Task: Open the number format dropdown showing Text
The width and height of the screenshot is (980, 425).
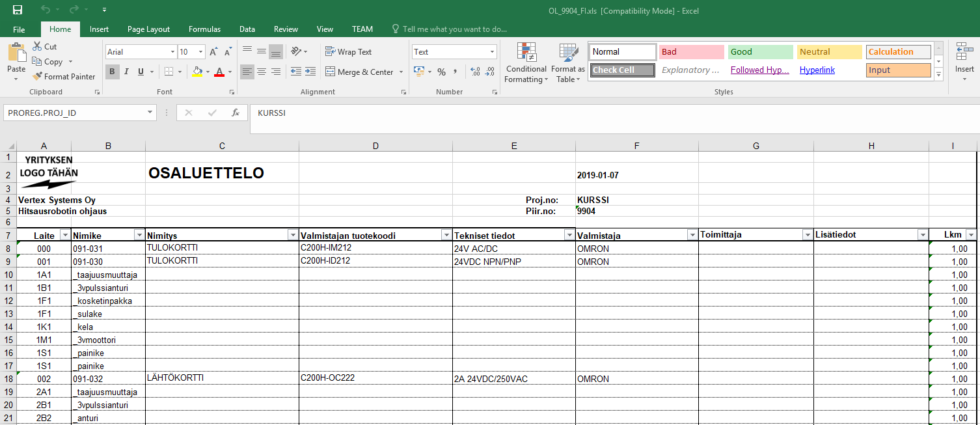Action: pos(492,52)
